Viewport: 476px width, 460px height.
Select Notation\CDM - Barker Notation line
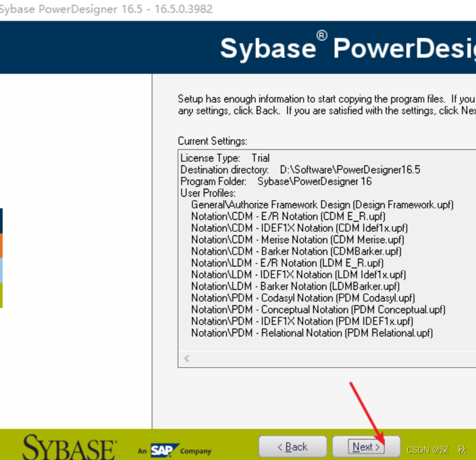[297, 252]
